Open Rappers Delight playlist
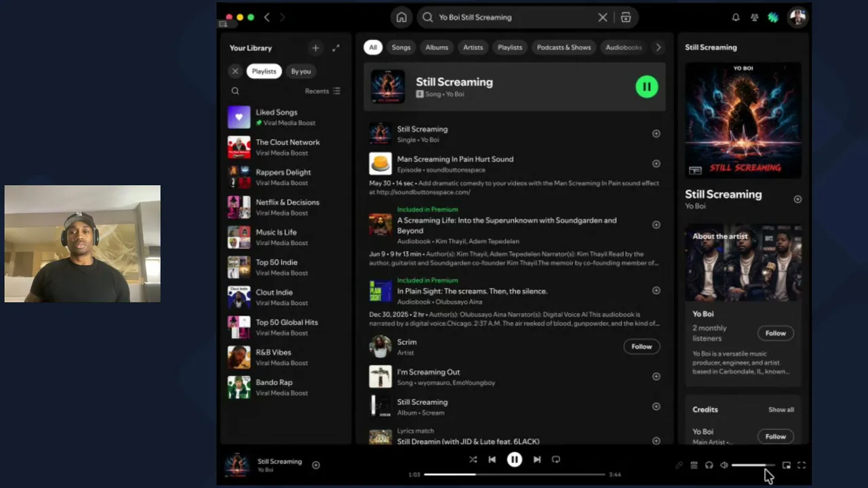This screenshot has height=488, width=868. coord(285,178)
